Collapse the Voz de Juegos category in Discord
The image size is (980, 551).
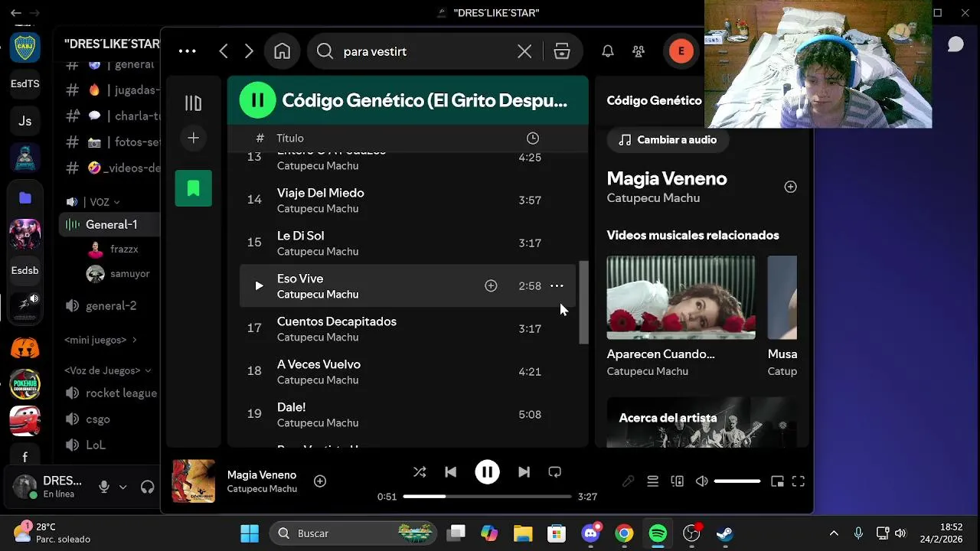pos(107,370)
